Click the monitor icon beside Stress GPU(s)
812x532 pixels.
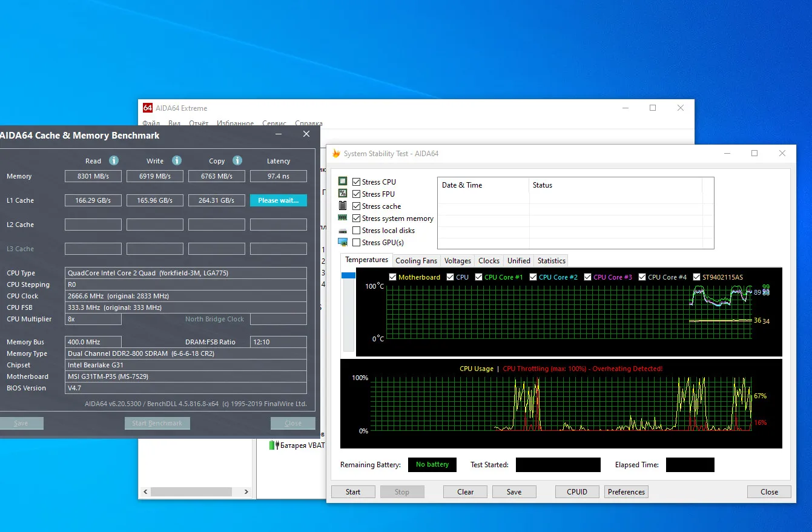tap(343, 242)
